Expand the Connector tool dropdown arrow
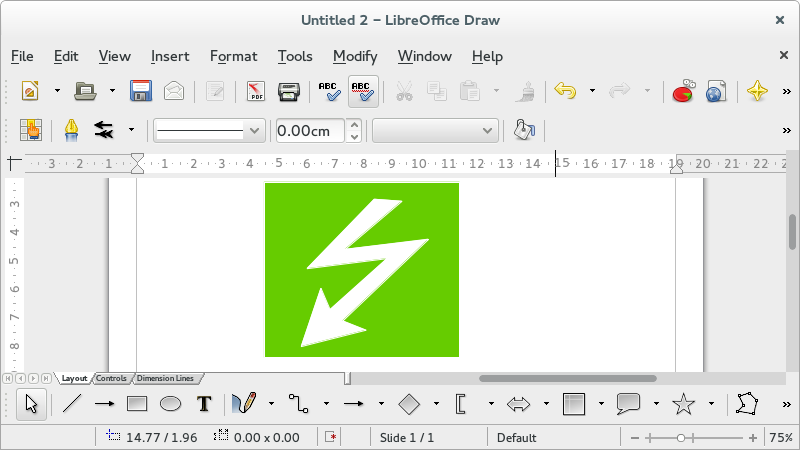The image size is (800, 450). [x=326, y=404]
